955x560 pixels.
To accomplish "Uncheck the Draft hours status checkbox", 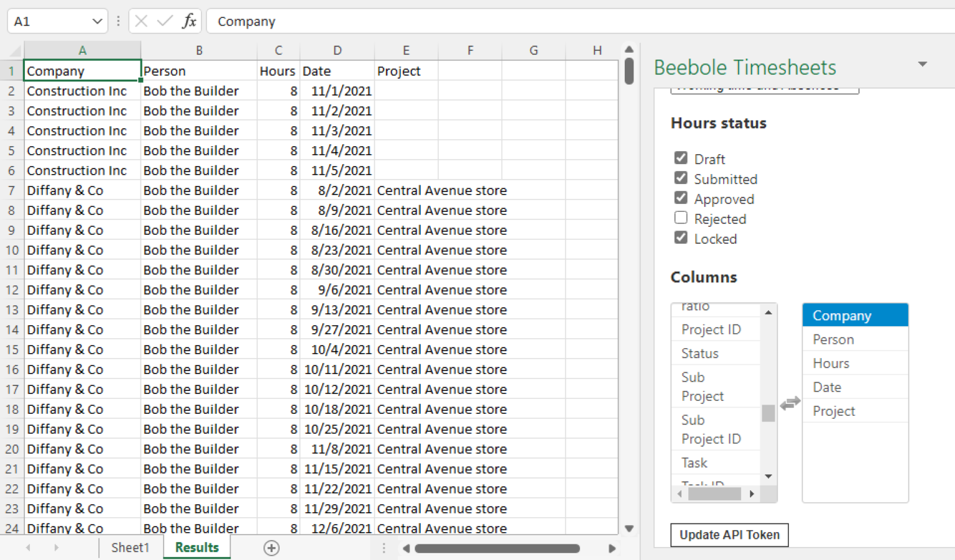I will tap(681, 158).
